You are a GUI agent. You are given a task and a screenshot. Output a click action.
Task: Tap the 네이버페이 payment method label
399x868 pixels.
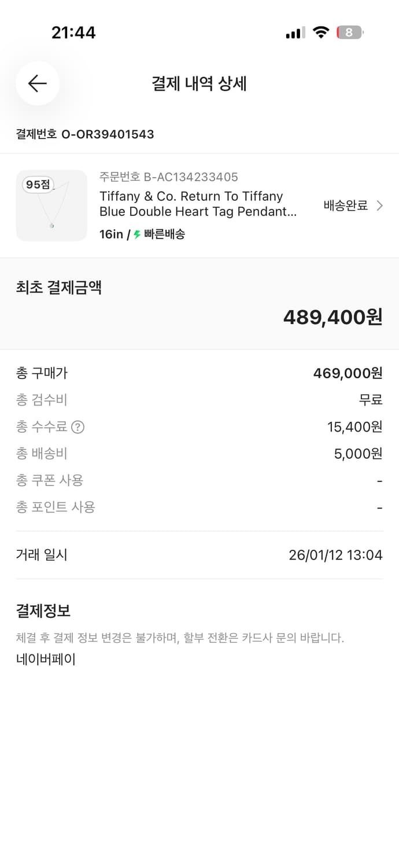47,659
